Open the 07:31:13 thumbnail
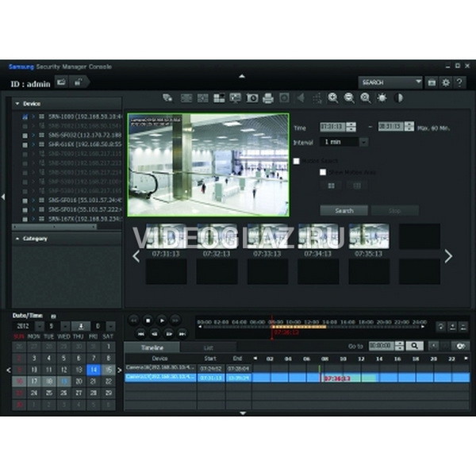 pyautogui.click(x=166, y=236)
